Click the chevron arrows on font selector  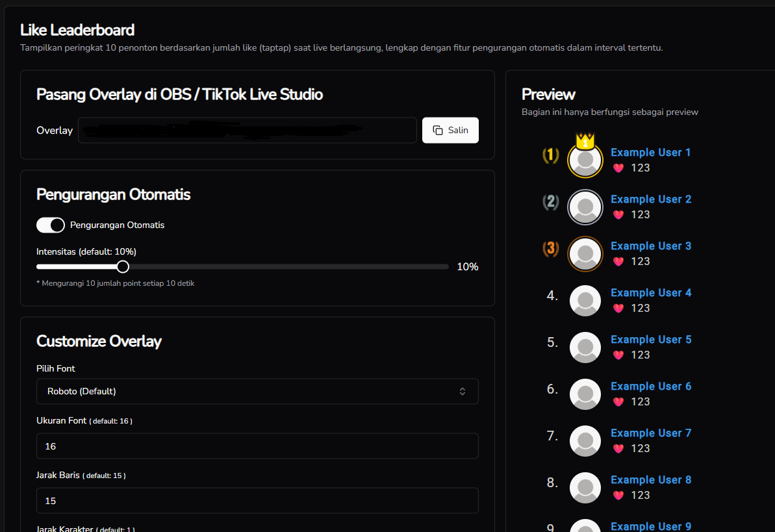[x=463, y=392]
